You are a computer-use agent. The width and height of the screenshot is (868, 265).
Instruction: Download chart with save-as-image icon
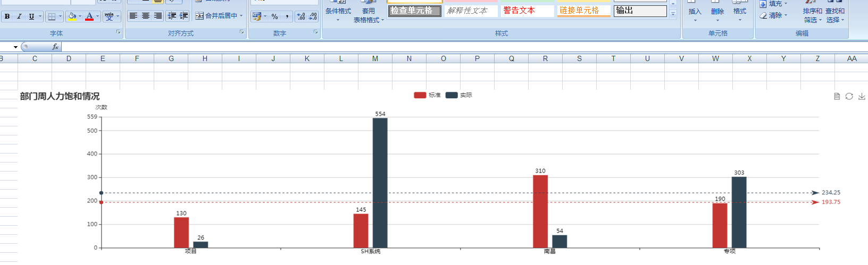(x=862, y=96)
